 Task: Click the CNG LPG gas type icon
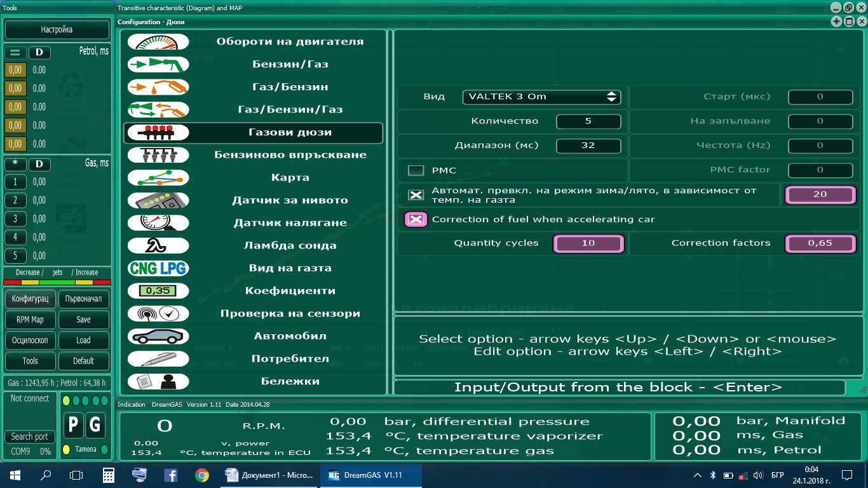[x=158, y=268]
